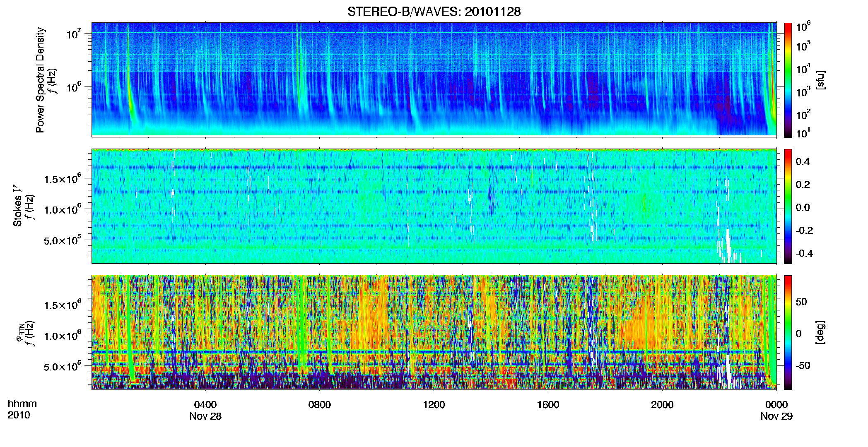868x447 pixels.
Task: Click the [sfu] colorbar unit label
Action: [x=820, y=80]
